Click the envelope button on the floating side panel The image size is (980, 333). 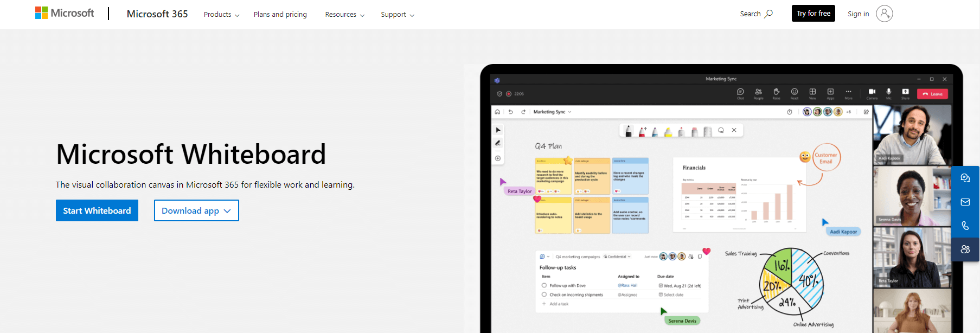[965, 202]
